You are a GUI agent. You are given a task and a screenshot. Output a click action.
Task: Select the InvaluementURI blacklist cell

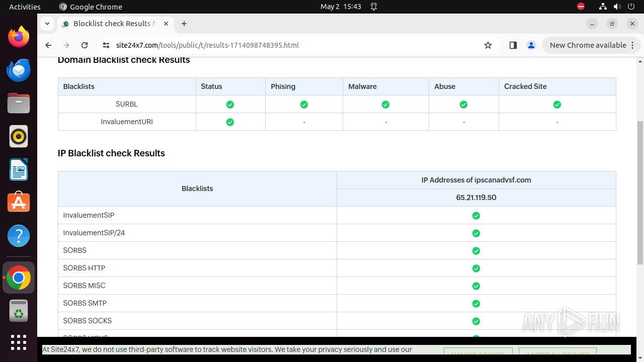pos(127,122)
